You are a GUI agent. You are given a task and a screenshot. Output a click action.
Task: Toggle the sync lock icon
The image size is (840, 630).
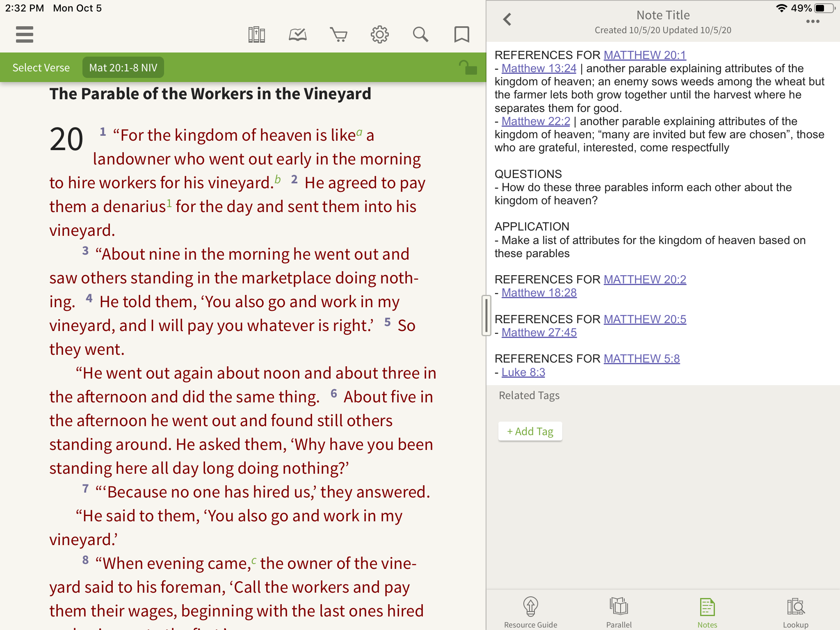pos(468,67)
